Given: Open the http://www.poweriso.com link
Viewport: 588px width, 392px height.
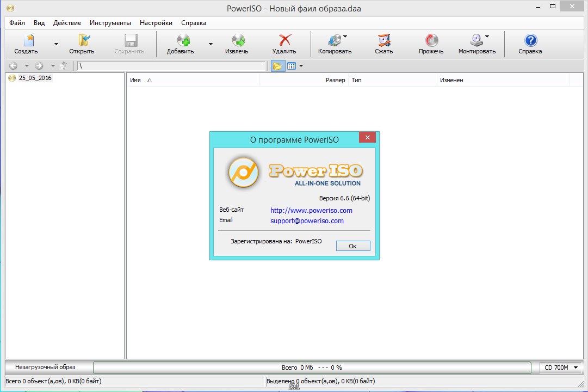Looking at the screenshot, I should (311, 211).
